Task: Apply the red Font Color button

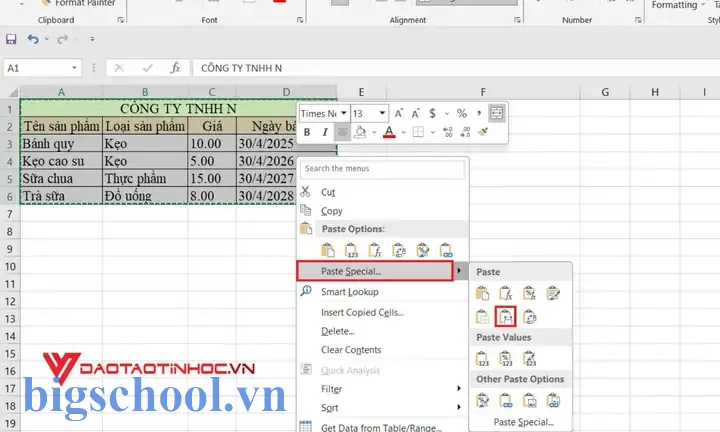Action: click(389, 132)
